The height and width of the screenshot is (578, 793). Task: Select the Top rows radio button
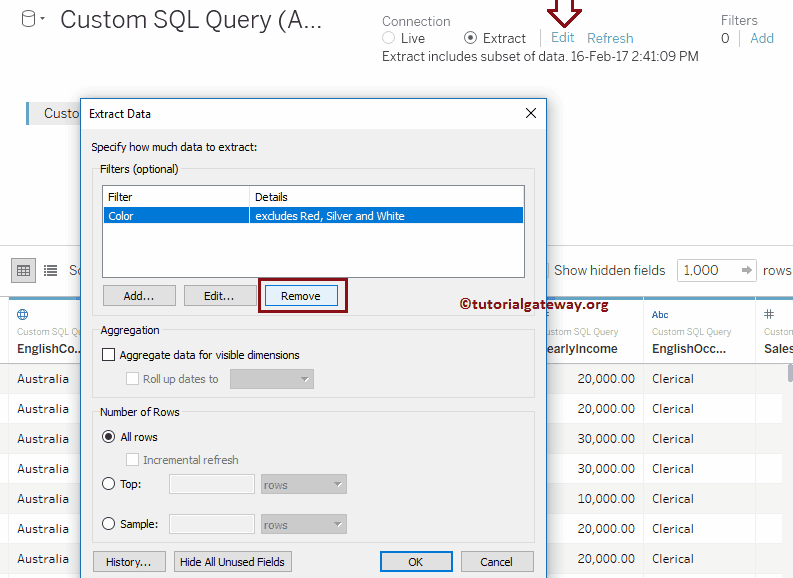[108, 484]
